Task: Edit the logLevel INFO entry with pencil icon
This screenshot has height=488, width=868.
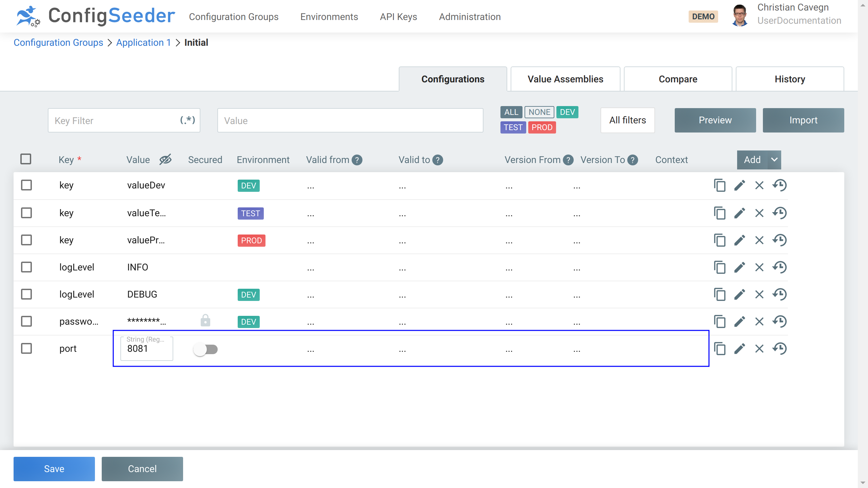Action: [739, 267]
